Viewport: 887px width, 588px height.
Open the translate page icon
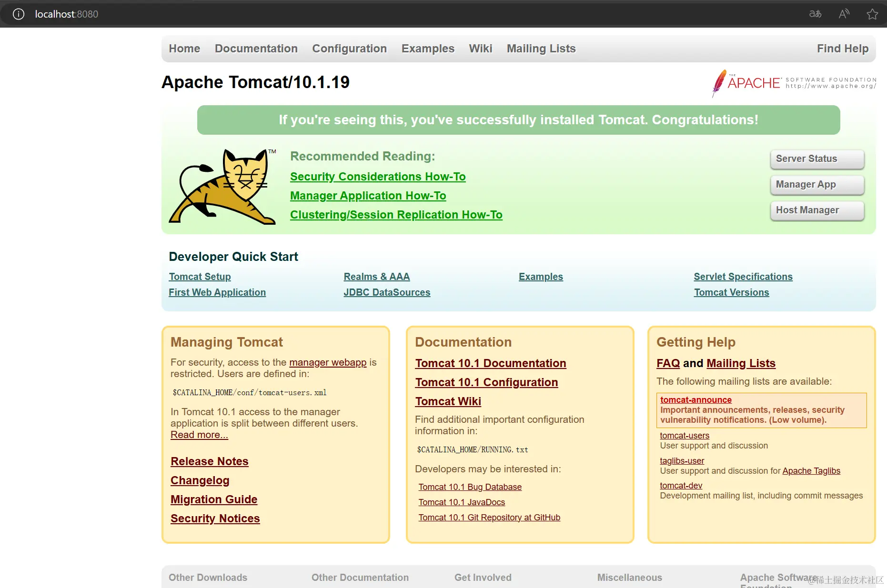coord(815,14)
